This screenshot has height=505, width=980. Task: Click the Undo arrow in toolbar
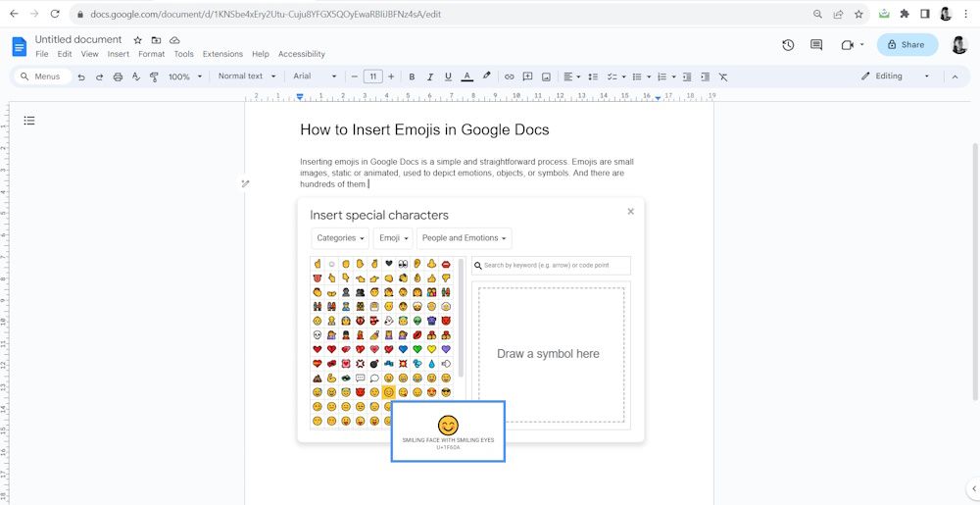coord(81,76)
